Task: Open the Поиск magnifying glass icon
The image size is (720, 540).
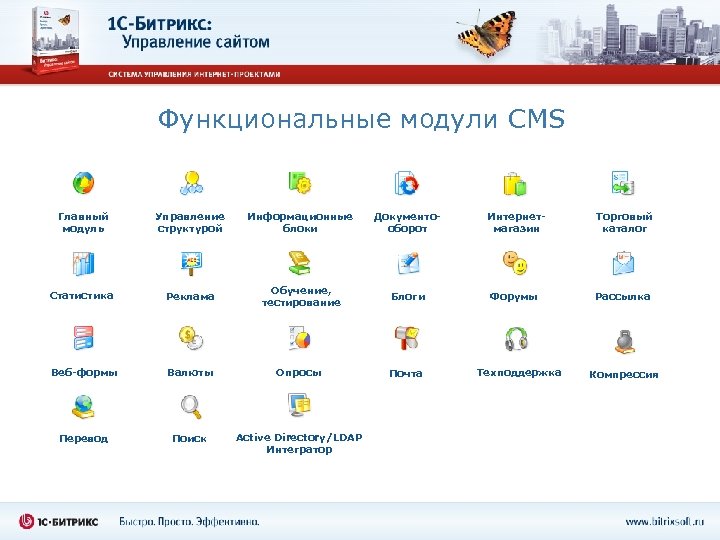Action: (x=191, y=407)
